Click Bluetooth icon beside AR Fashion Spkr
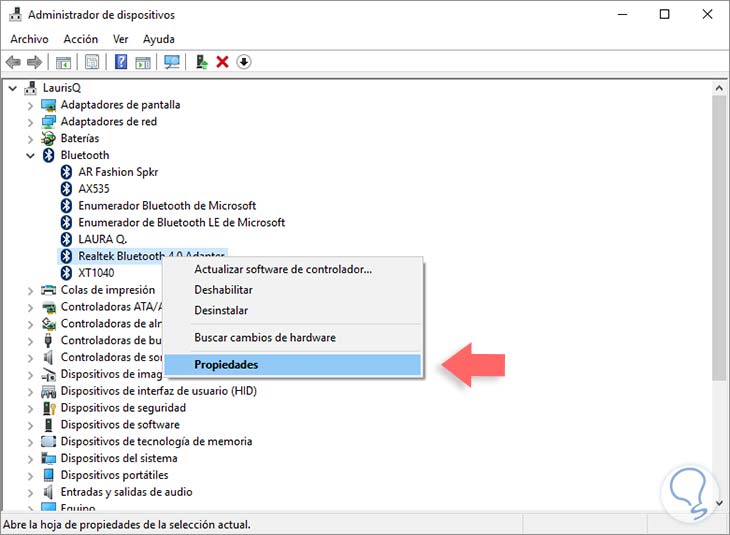The image size is (730, 535). coord(67,172)
